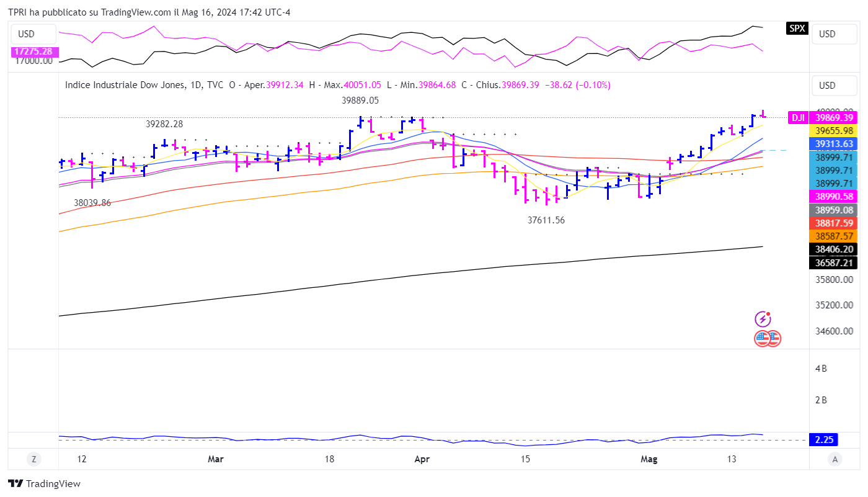Select the black SPX symbol tag
The image size is (868, 497).
coord(797,28)
